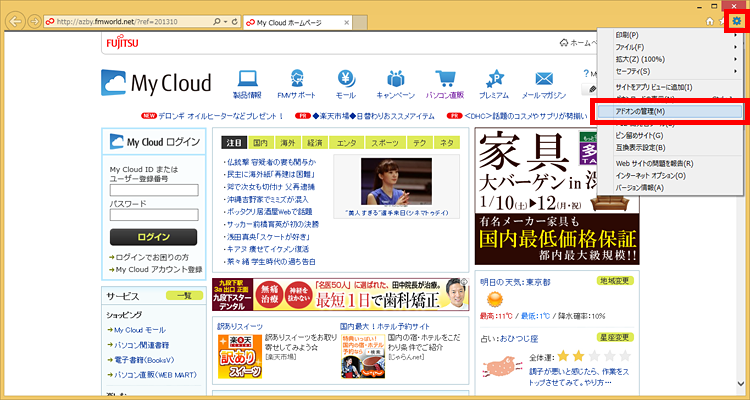This screenshot has width=750, height=400.
Task: Click the browser Back arrow button
Action: pos(17,22)
